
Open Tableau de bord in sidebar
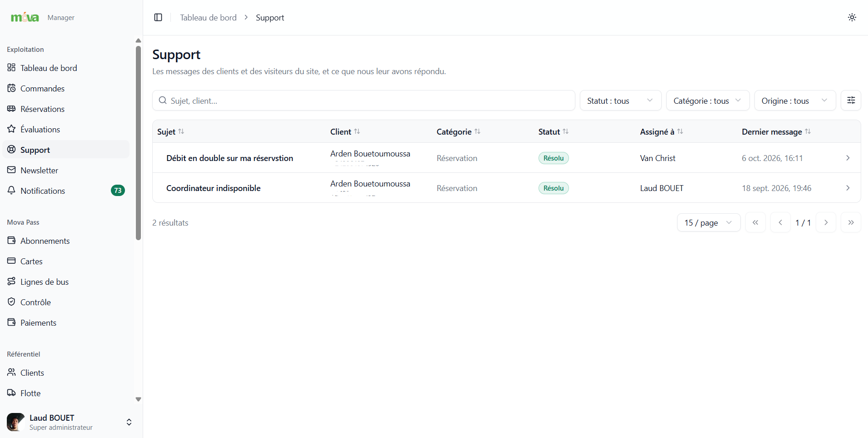(66, 68)
